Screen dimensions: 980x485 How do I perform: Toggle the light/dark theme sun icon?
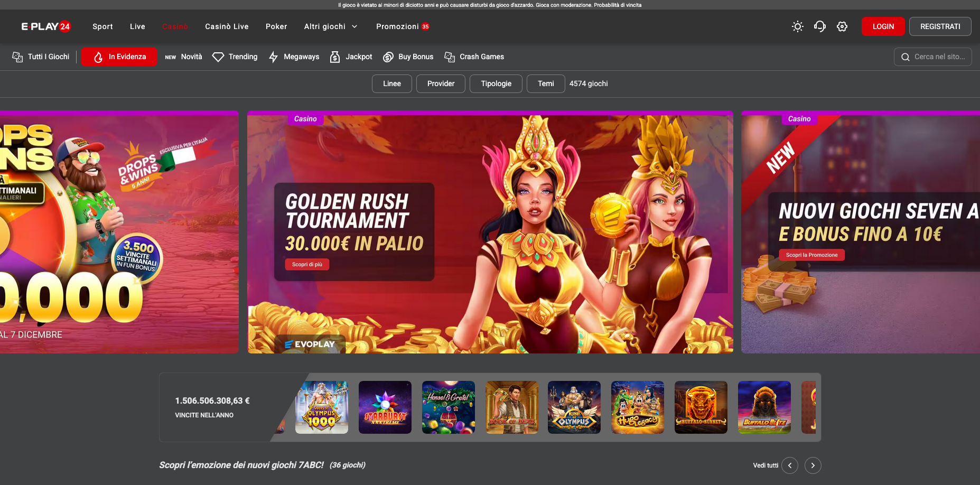797,26
